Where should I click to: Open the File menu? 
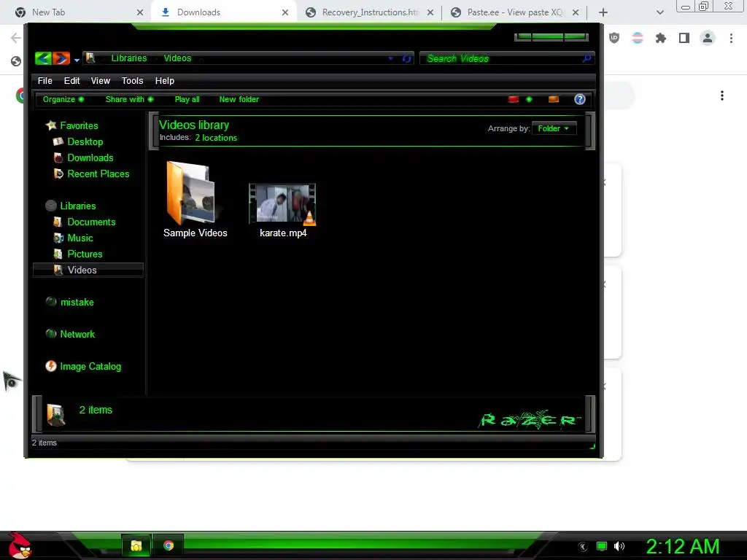(x=44, y=80)
